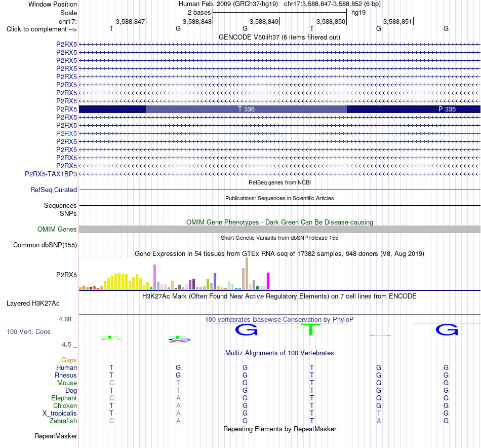
Task: Select the Window Position label
Action: click(x=53, y=4)
